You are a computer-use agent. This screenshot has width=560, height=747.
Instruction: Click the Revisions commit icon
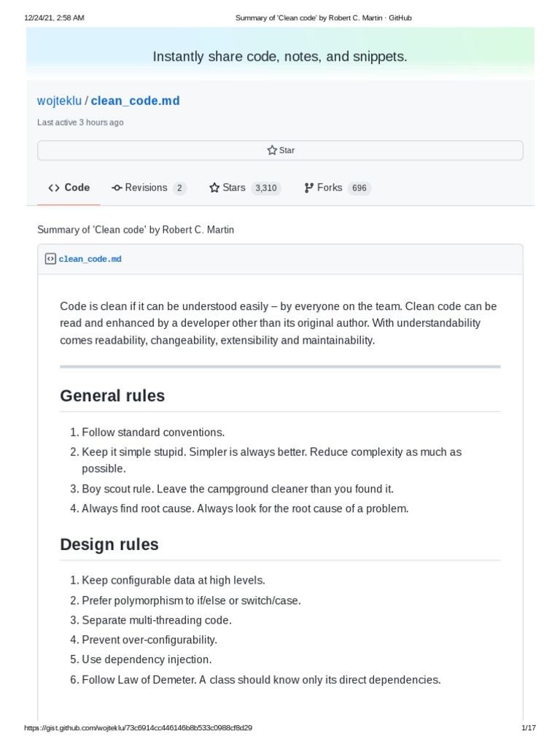(x=117, y=188)
